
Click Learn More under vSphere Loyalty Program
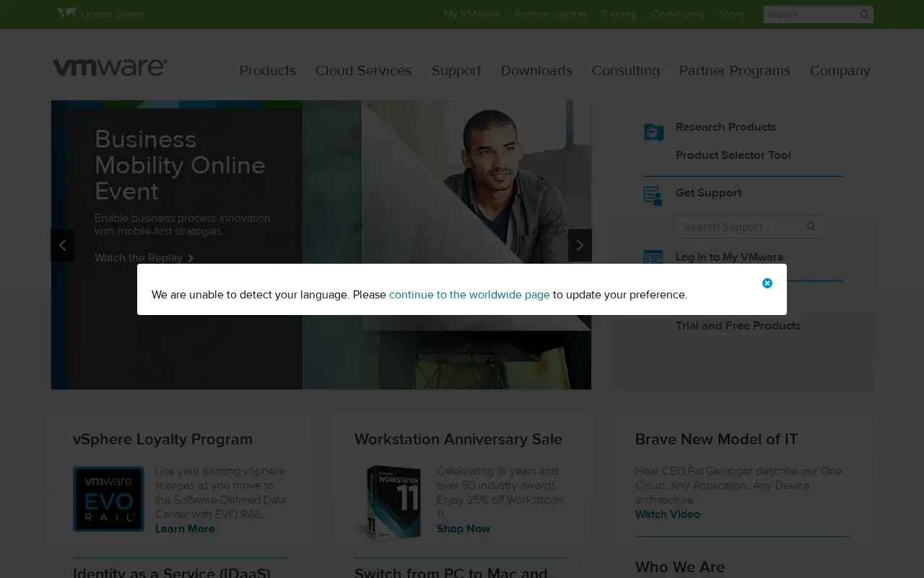(x=185, y=529)
